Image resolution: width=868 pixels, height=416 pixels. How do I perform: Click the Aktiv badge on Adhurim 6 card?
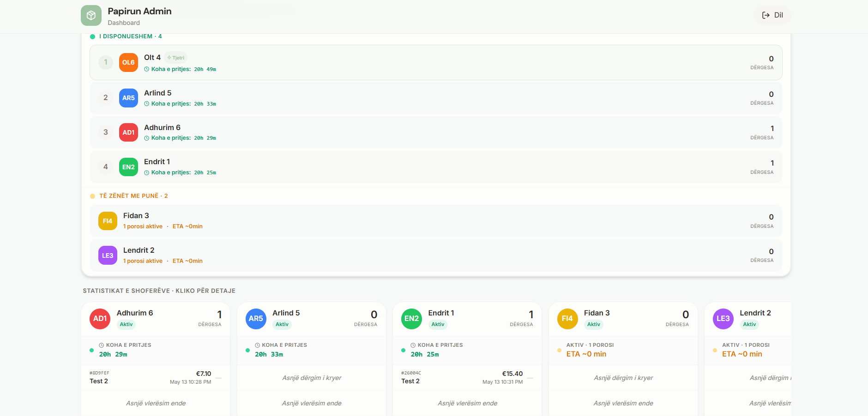click(x=127, y=324)
